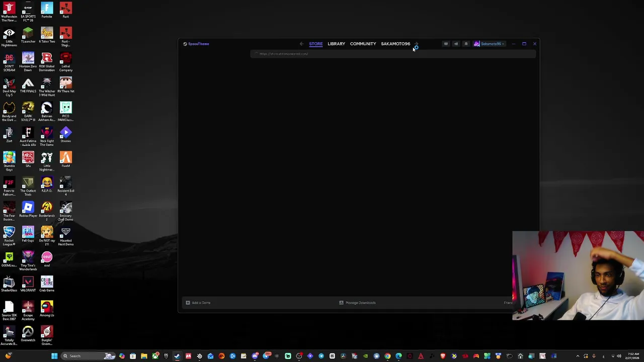This screenshot has height=362, width=644.
Task: Select the Rocket League shortcut
Action: 9,236
